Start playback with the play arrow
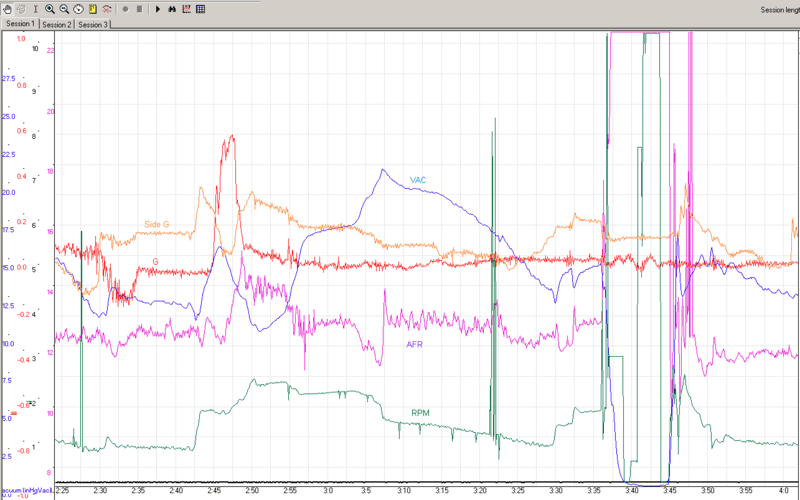800x500 pixels. click(158, 9)
